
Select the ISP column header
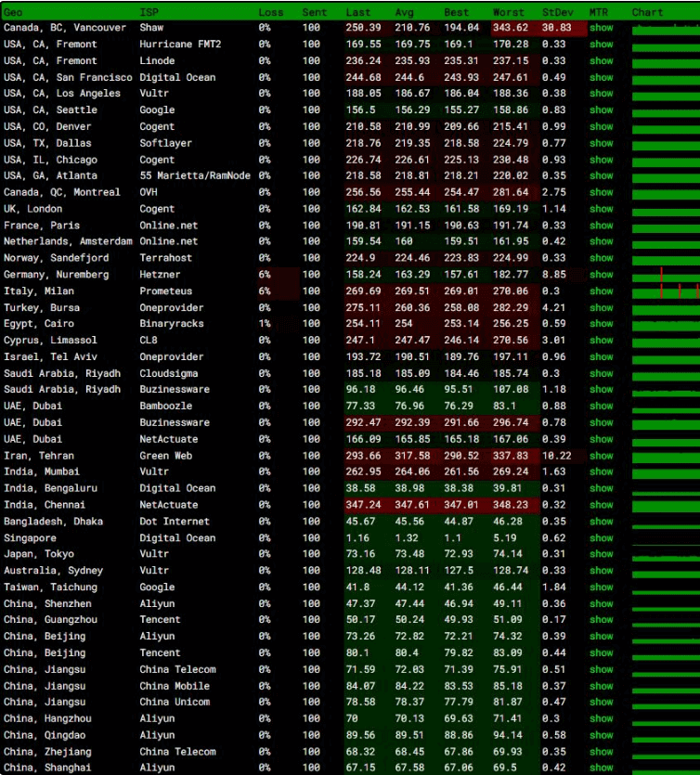tap(149, 12)
